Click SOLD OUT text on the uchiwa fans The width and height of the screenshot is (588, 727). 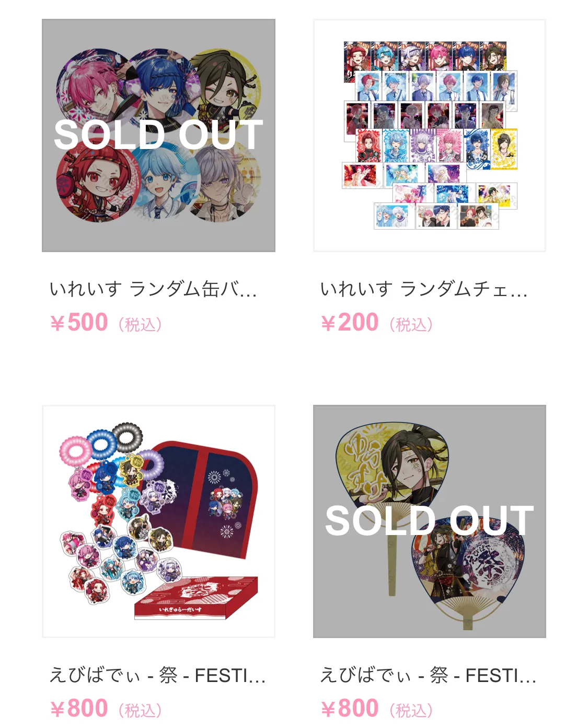coord(429,521)
